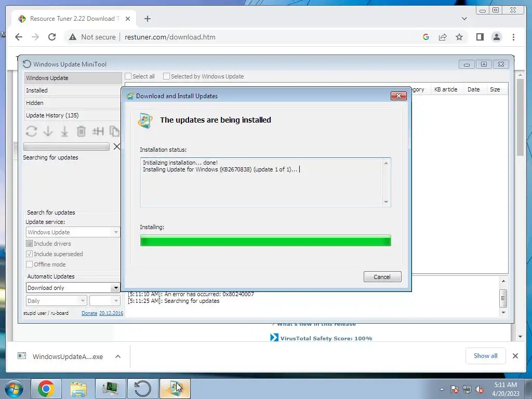The image size is (532, 399).
Task: Toggle Selected by Windows Update checkbox
Action: click(x=166, y=76)
